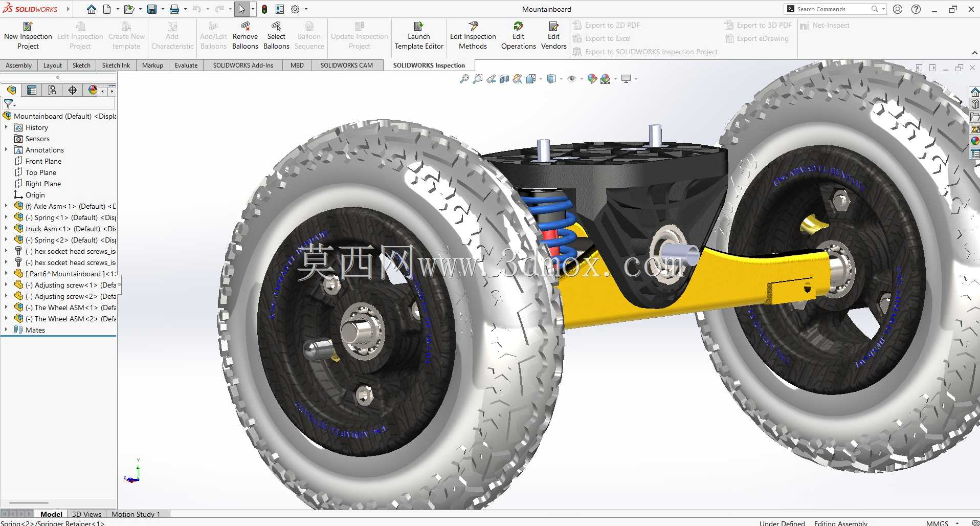Open the Save dropdown arrow
980x526 pixels.
pyautogui.click(x=163, y=9)
